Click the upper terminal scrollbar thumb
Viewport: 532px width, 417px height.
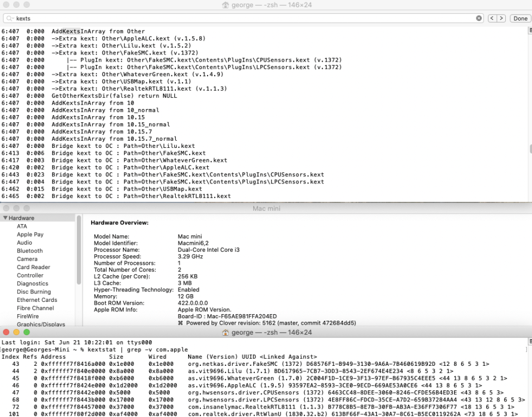click(530, 148)
